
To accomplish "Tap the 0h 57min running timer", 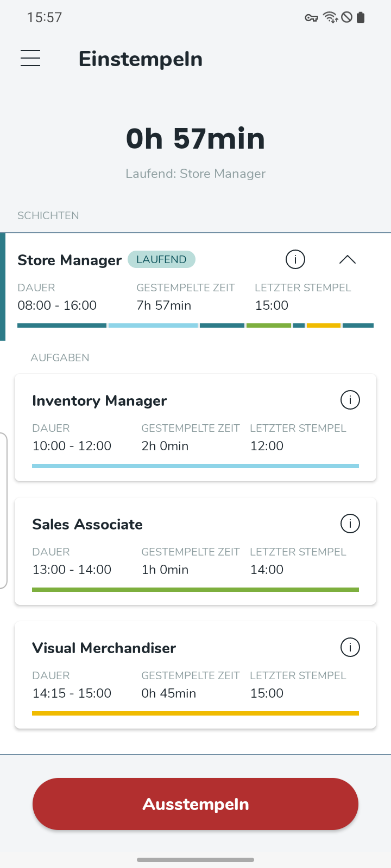I will pos(195,138).
